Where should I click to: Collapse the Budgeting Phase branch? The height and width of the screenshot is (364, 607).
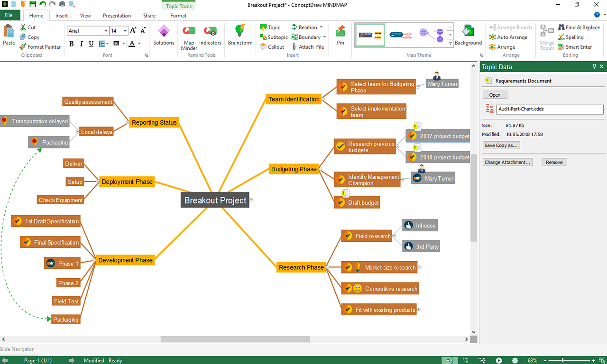coord(321,169)
